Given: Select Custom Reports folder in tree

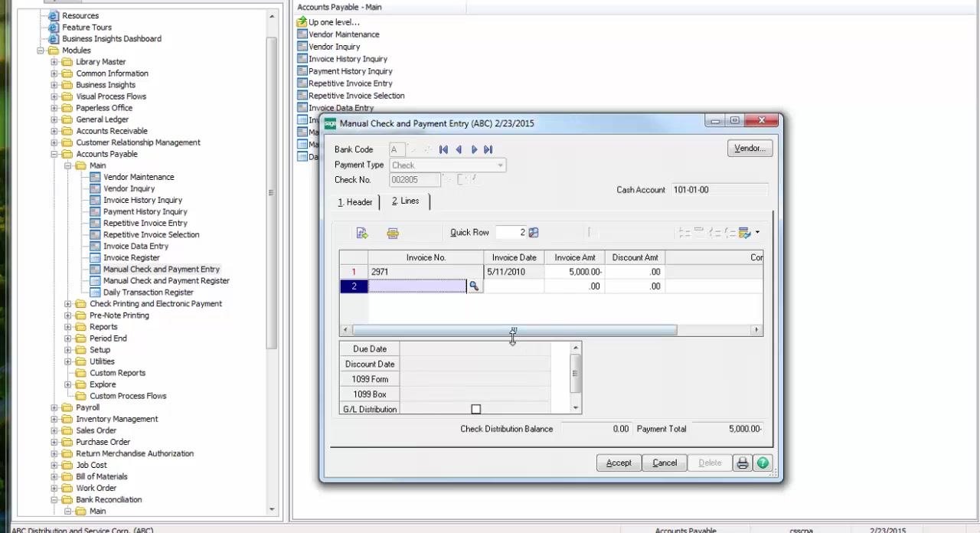Looking at the screenshot, I should (117, 373).
